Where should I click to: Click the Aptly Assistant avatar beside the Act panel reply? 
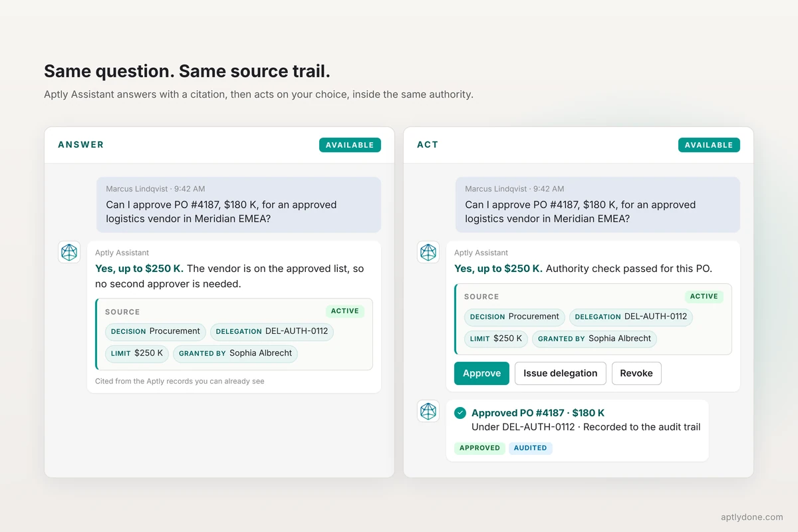[x=428, y=252]
